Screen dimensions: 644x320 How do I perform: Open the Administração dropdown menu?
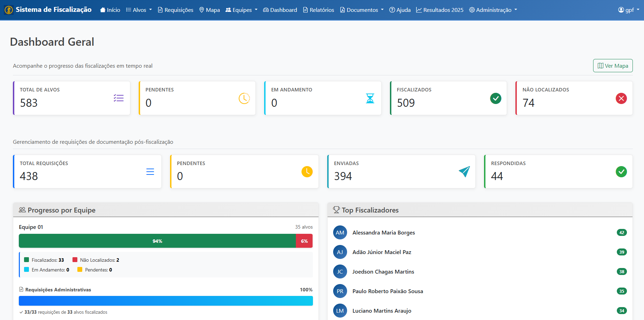[493, 10]
